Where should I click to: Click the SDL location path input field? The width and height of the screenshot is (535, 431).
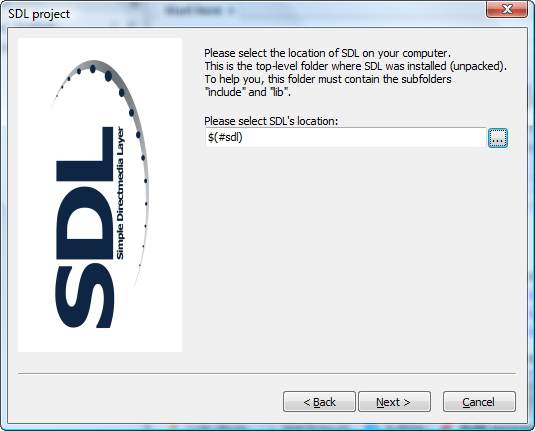point(346,138)
